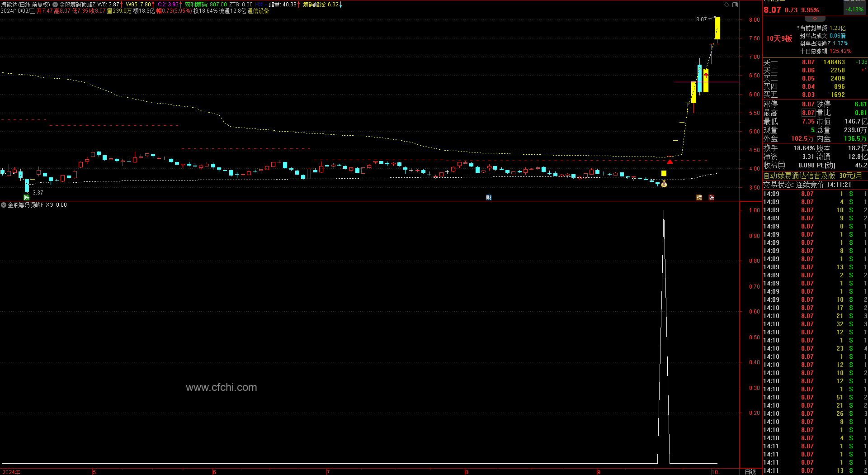Screen dimensions: 868x475
Task: Open the 金股筹码顶峰F indicator dropdown
Action: coord(4,205)
